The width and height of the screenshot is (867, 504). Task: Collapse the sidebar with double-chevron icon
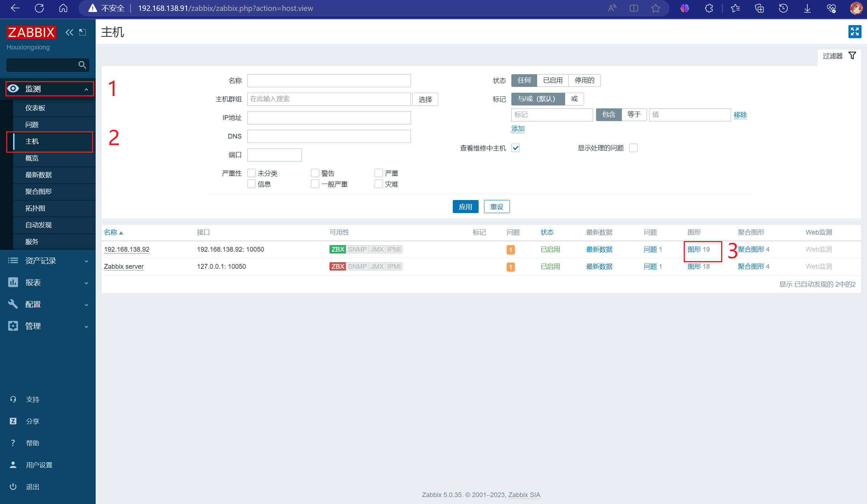tap(69, 32)
